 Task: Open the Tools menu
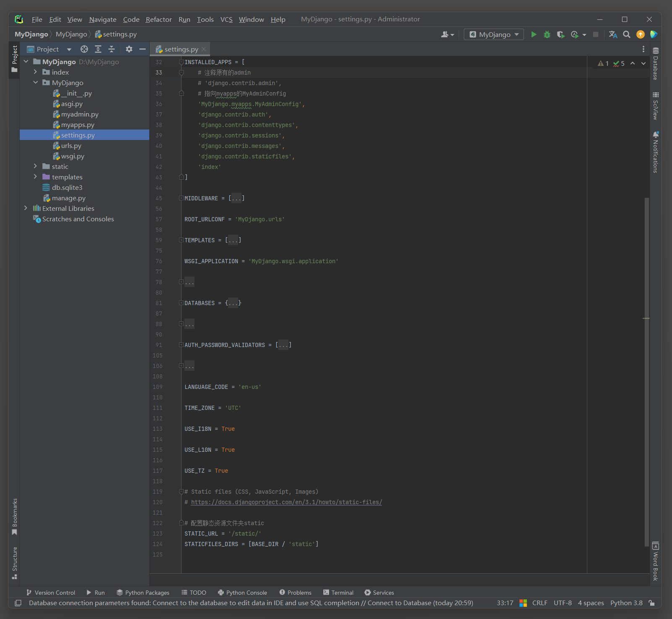pyautogui.click(x=205, y=19)
